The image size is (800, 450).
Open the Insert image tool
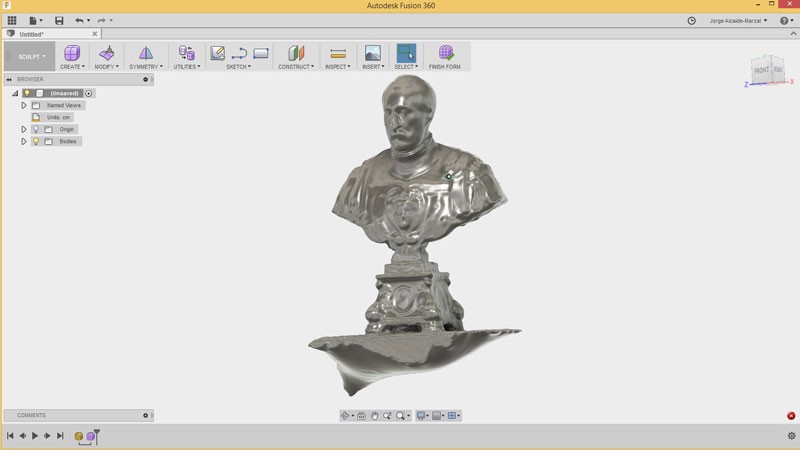(372, 52)
